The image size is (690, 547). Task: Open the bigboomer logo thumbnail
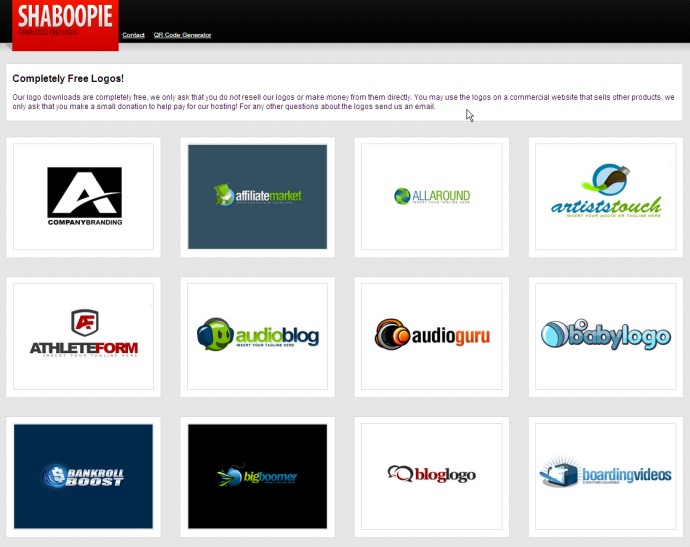[257, 477]
